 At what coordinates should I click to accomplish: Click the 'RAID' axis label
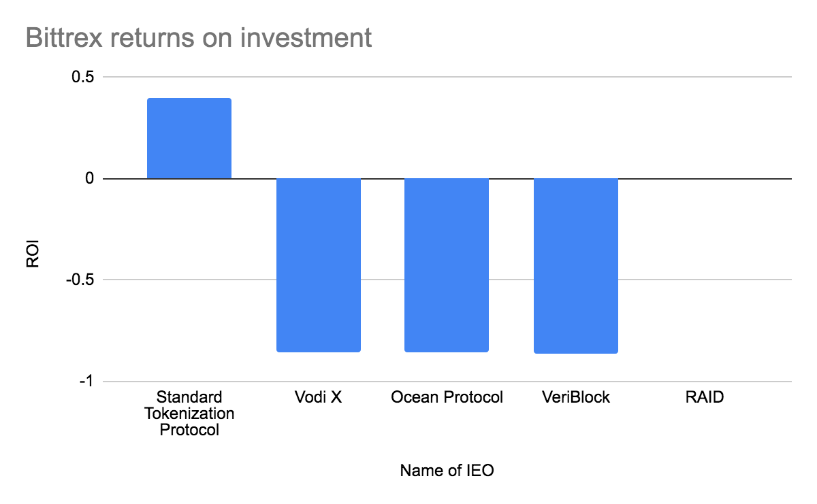pos(705,397)
